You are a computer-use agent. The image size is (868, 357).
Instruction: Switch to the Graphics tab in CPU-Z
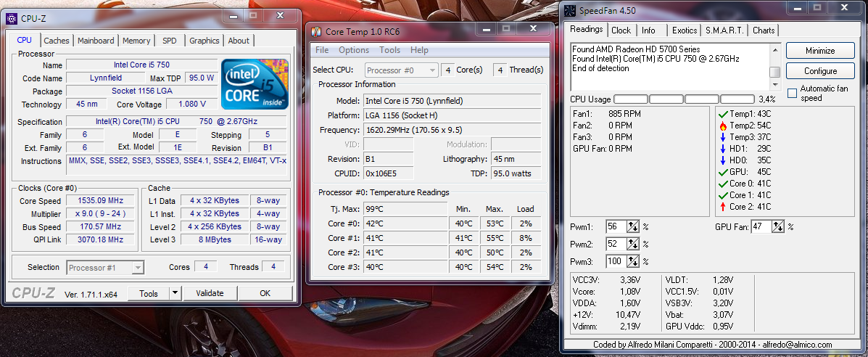[204, 41]
